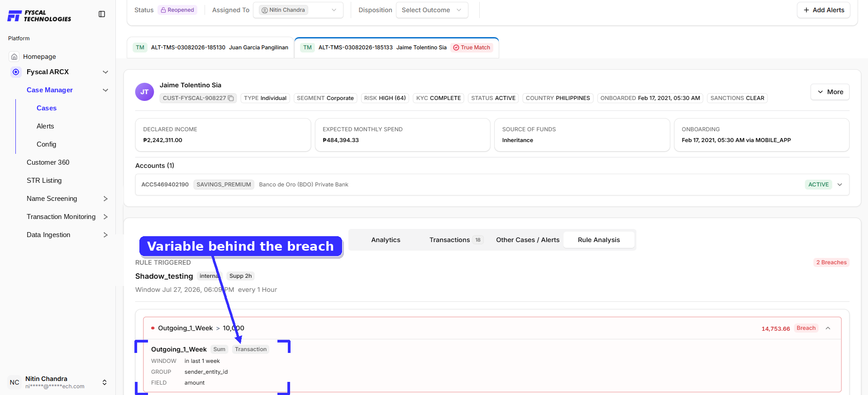Image resolution: width=868 pixels, height=395 pixels.
Task: Click Nitin Chandra user name in sidebar
Action: tap(46, 379)
